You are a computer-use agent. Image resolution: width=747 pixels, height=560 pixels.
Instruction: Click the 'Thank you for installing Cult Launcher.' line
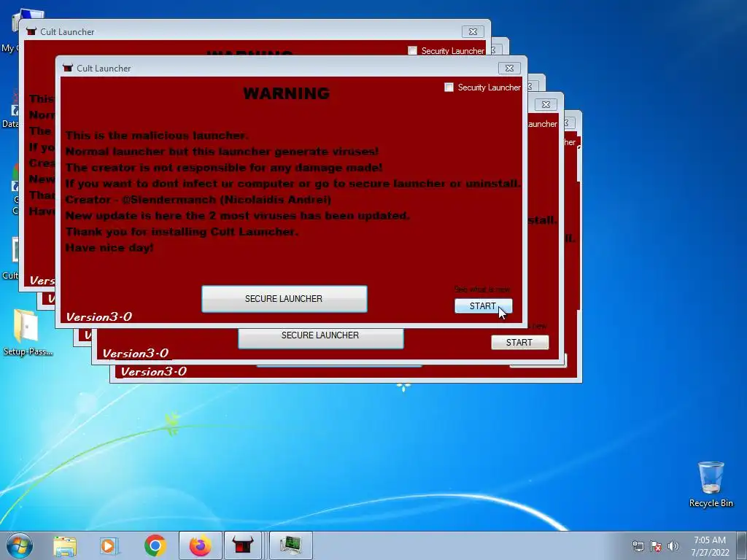click(182, 231)
